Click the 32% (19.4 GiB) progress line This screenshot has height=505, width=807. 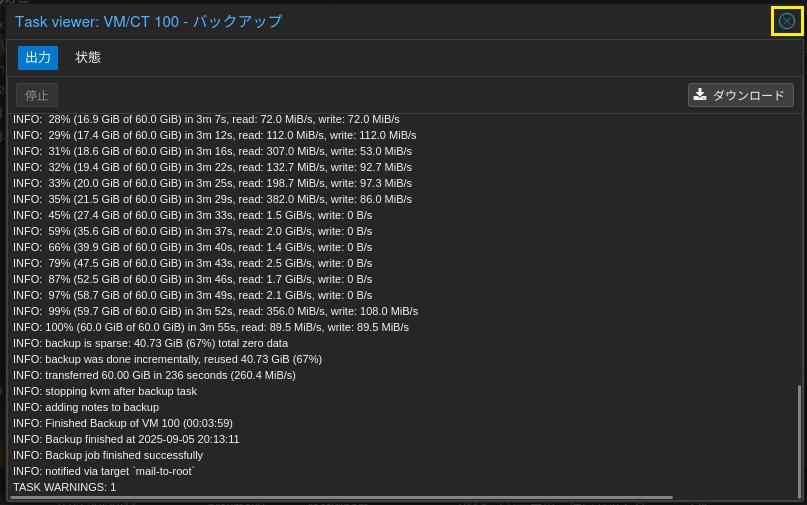pyautogui.click(x=213, y=167)
